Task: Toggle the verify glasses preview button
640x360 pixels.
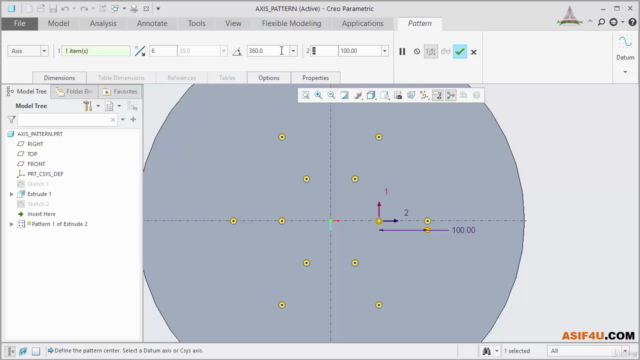Action: (445, 51)
